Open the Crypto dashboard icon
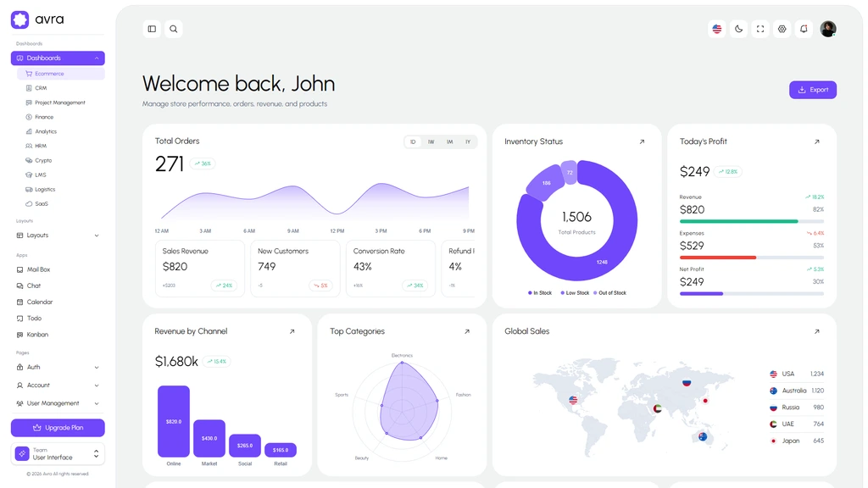Image resolution: width=868 pixels, height=488 pixels. pos(29,160)
